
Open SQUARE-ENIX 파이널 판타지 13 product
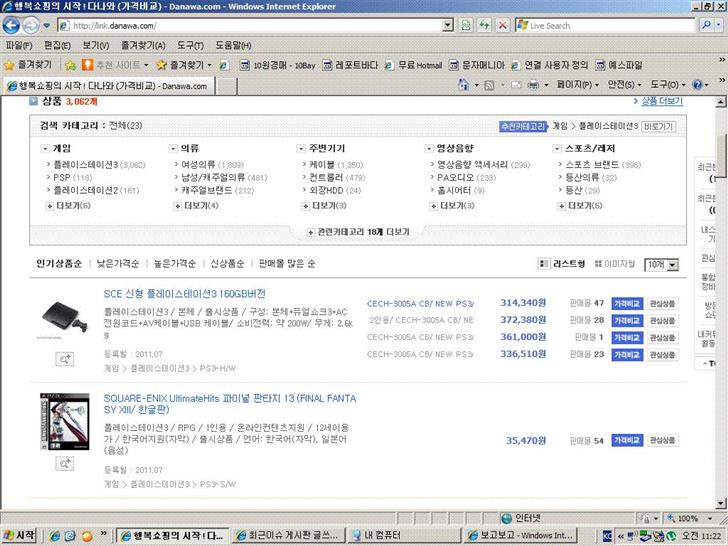click(230, 404)
